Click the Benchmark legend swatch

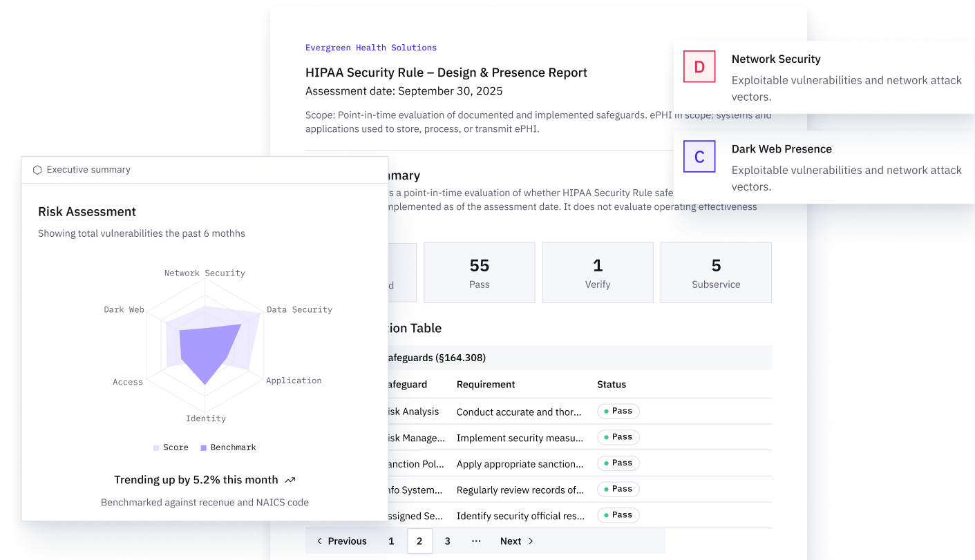point(204,448)
